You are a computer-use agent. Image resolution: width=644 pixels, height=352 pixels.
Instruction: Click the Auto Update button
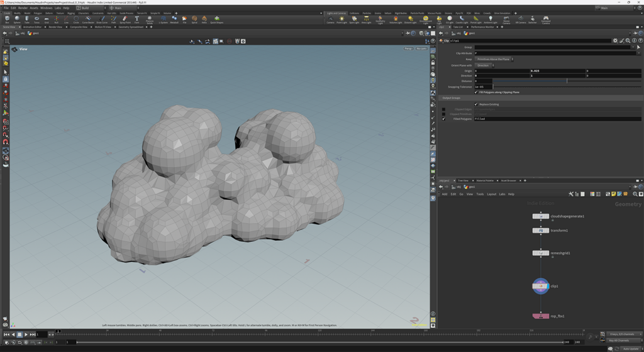point(631,349)
